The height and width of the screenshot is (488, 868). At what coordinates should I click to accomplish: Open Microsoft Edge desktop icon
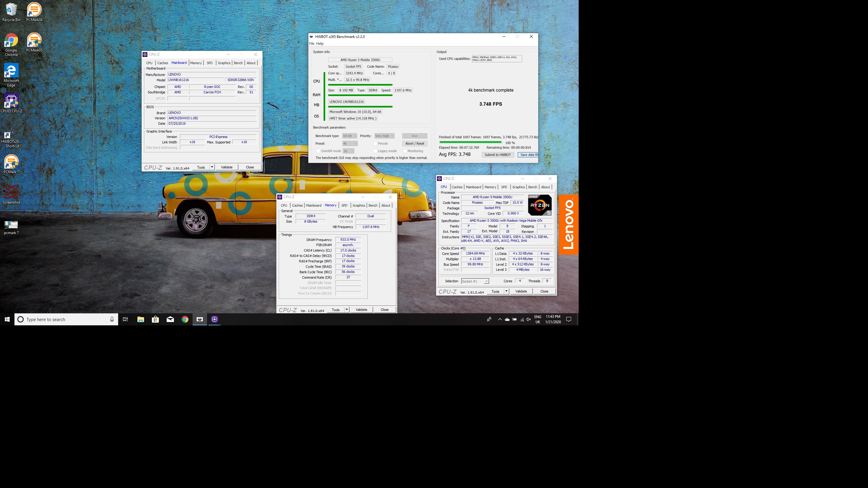(11, 75)
